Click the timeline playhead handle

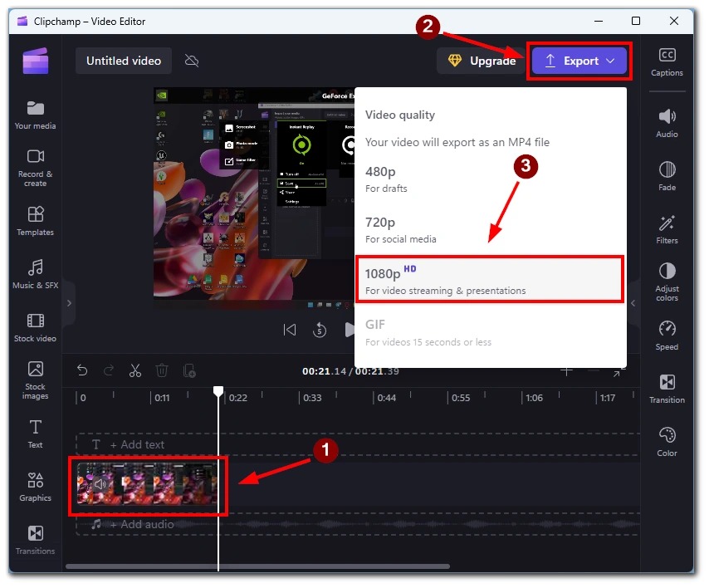pyautogui.click(x=218, y=391)
